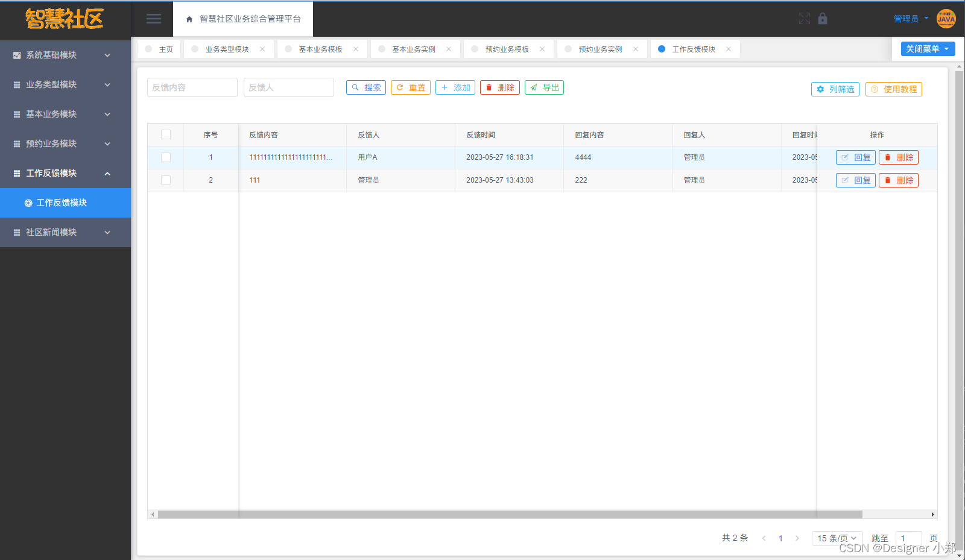Select page 1 in pagination
This screenshot has height=560, width=965.
[x=780, y=538]
